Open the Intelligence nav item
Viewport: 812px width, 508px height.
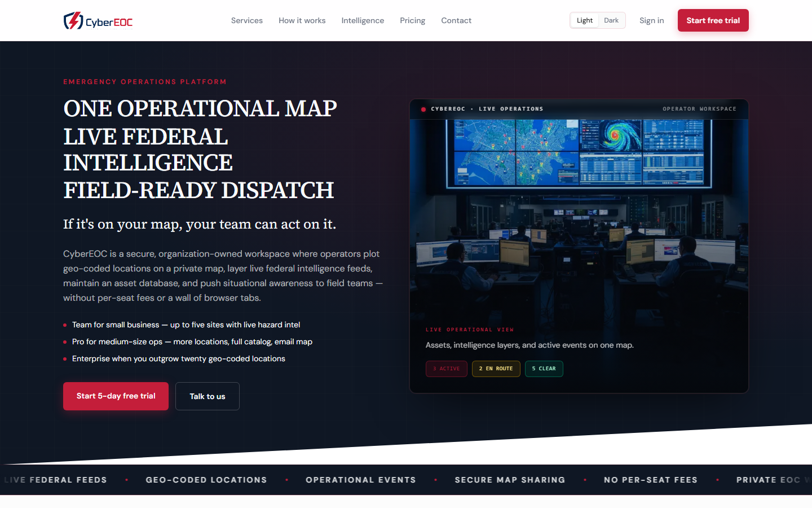363,20
